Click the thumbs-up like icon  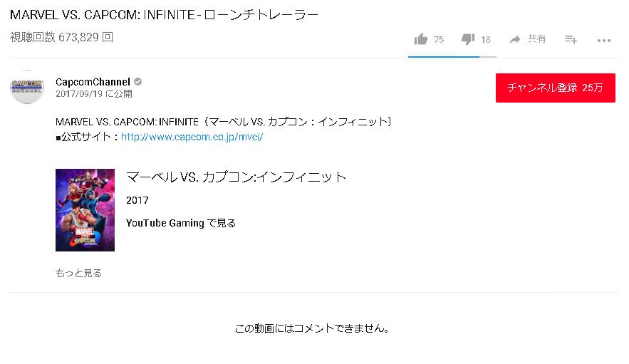click(x=421, y=39)
